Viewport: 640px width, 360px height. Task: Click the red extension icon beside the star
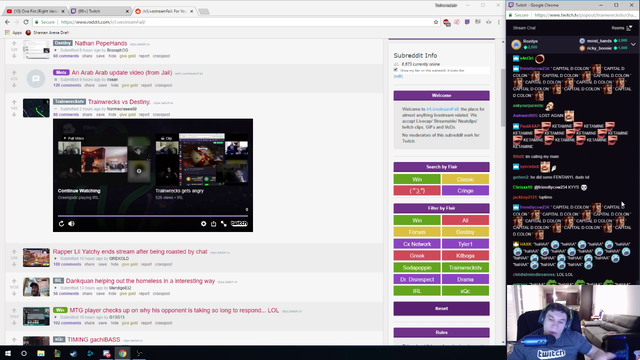point(447,22)
